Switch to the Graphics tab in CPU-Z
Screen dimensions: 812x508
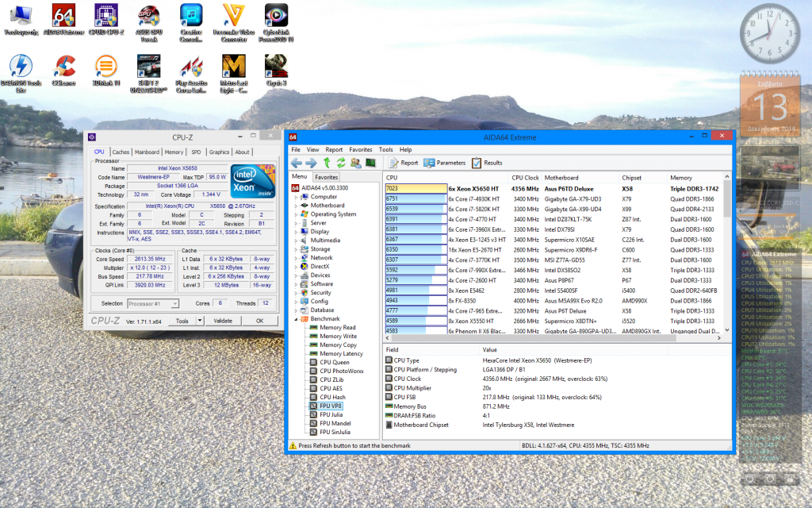click(219, 152)
